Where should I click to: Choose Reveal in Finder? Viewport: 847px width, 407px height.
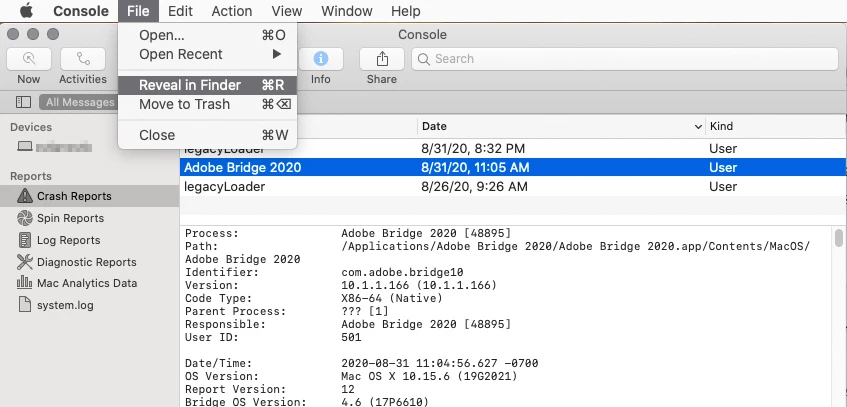207,85
